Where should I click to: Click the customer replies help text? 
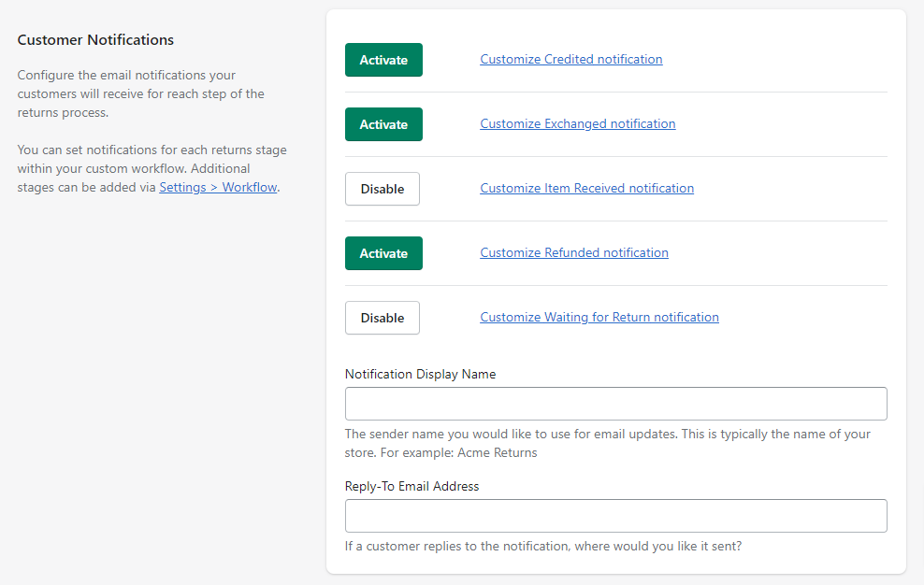pos(542,546)
